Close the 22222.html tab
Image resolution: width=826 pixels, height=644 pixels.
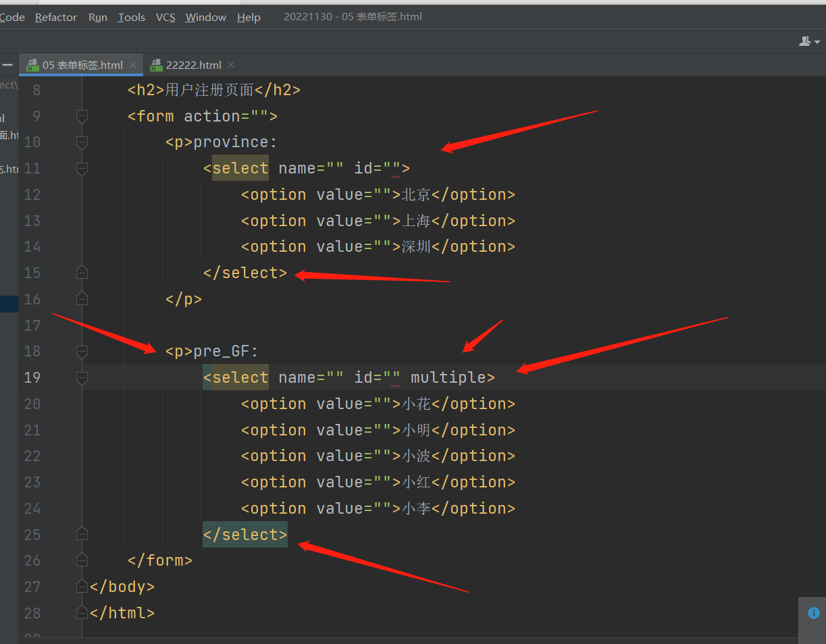point(231,65)
